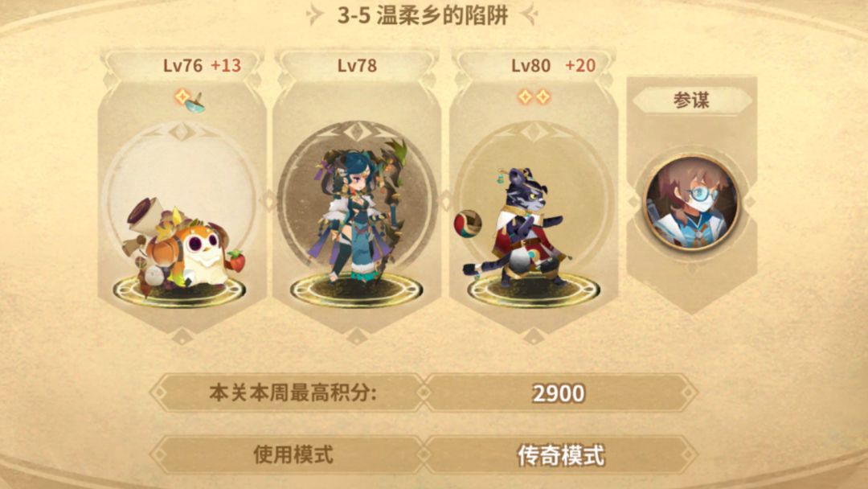Screen dimensions: 868x489
Task: Click the 使用模式 mode label
Action: 293,454
